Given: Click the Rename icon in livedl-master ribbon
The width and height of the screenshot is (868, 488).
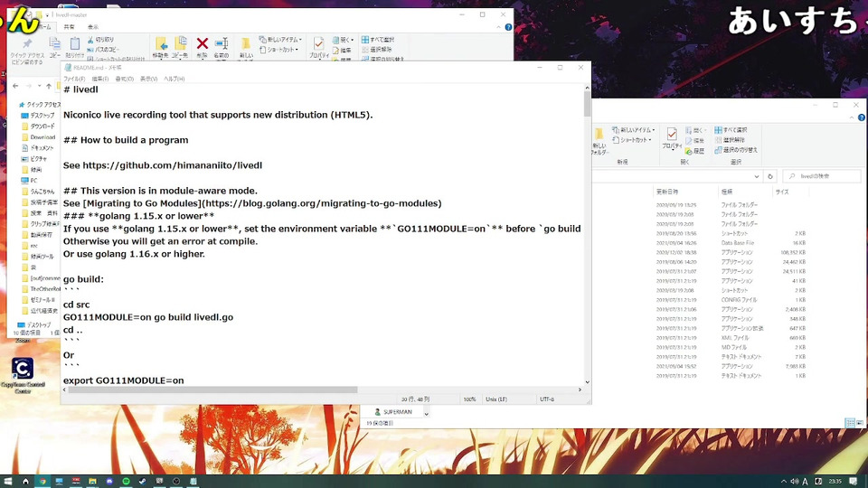Looking at the screenshot, I should point(222,43).
